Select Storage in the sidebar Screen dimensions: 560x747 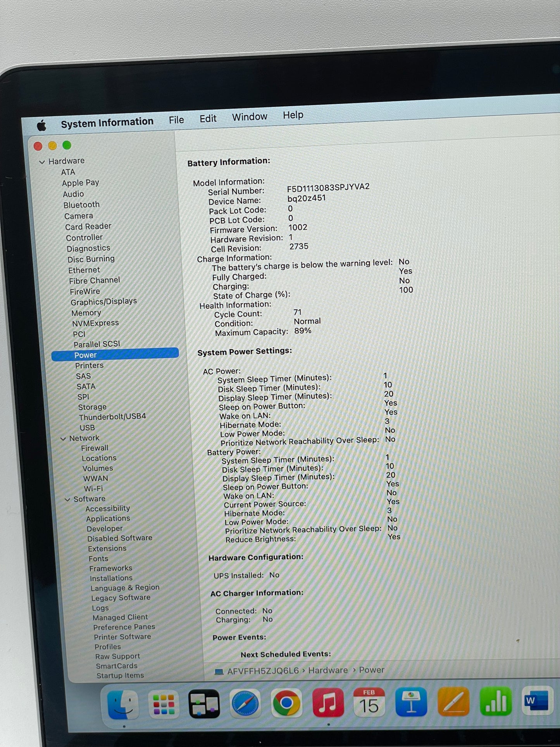click(x=92, y=407)
